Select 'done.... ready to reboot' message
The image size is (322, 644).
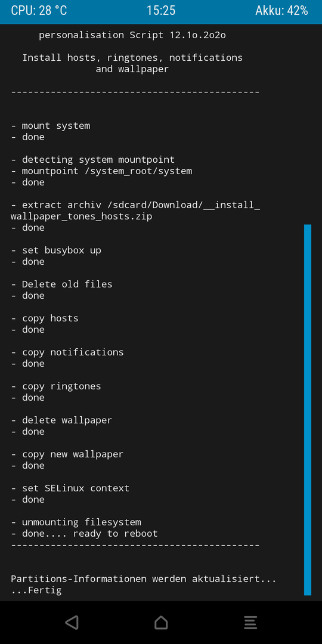(x=84, y=534)
